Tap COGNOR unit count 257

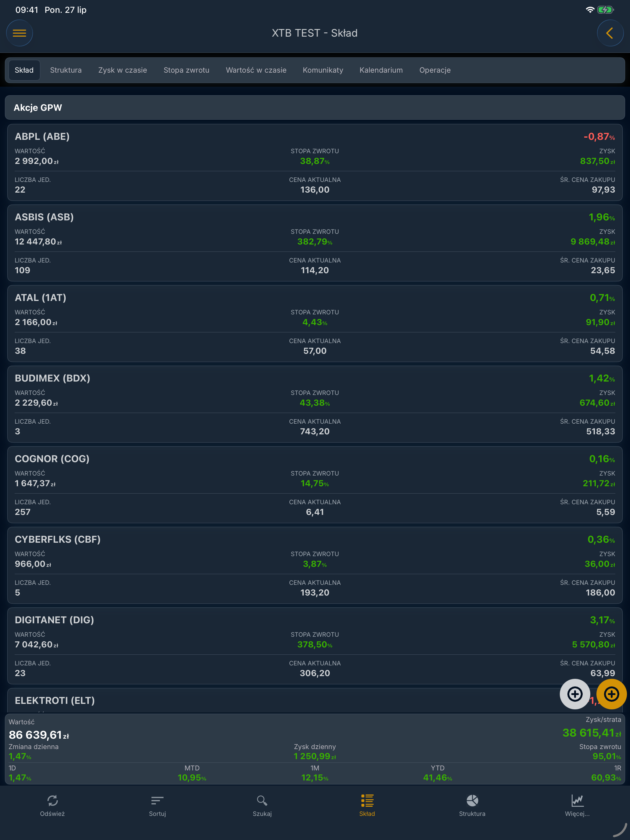22,512
